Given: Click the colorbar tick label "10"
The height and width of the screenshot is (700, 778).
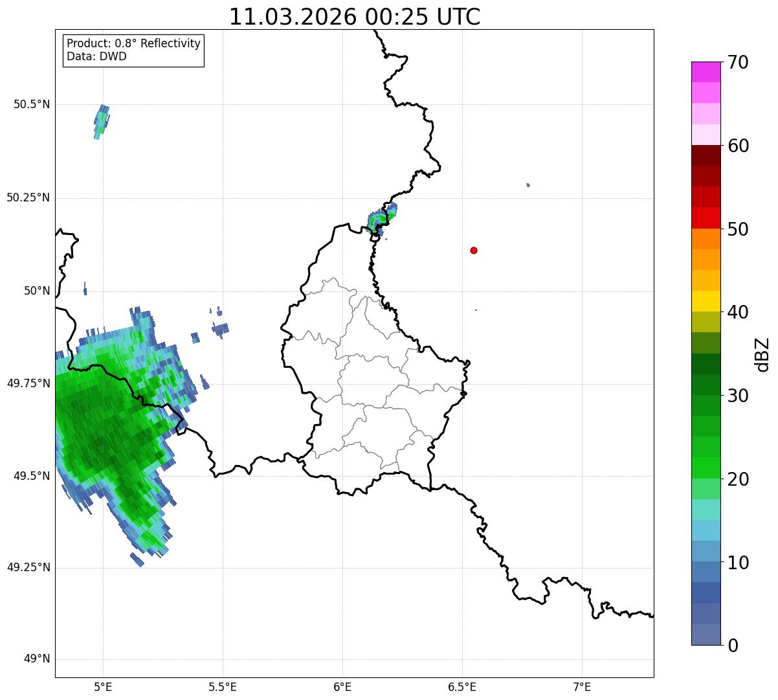Looking at the screenshot, I should click(739, 563).
